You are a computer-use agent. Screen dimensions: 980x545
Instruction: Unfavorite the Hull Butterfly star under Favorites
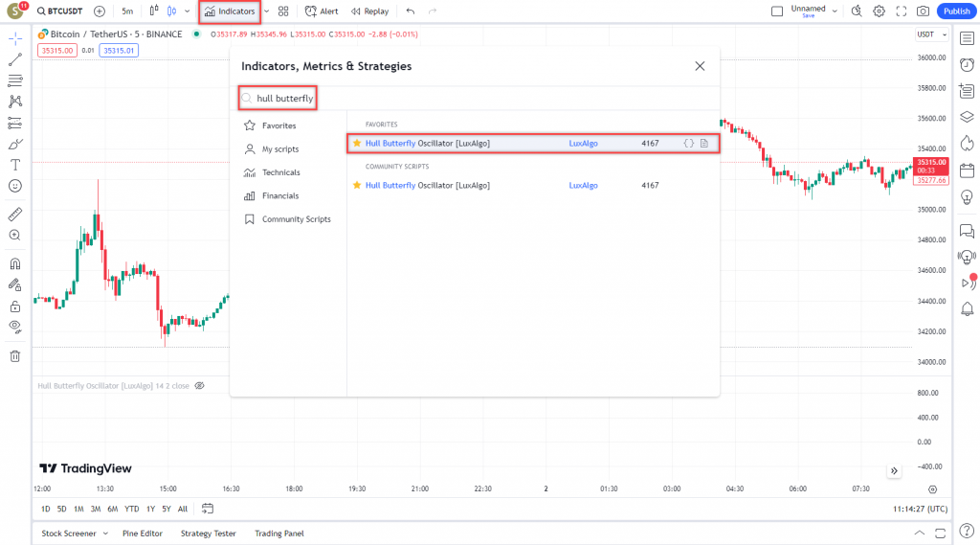tap(357, 144)
